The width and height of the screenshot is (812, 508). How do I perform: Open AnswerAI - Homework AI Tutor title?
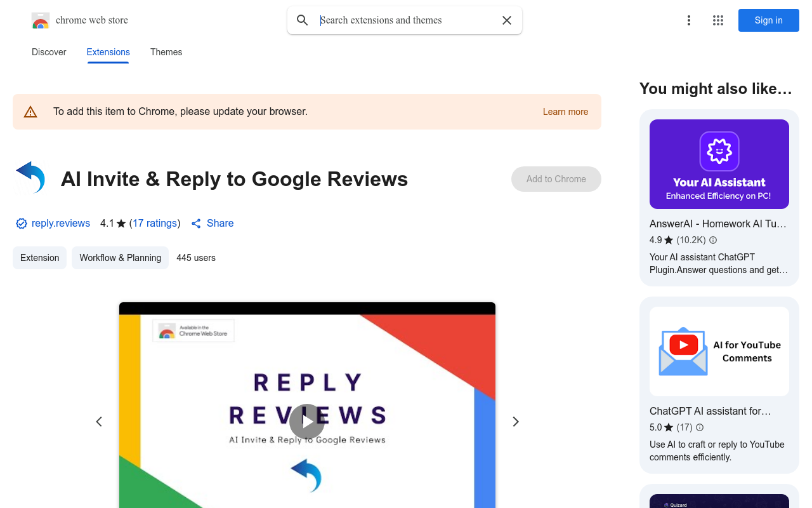tap(718, 224)
